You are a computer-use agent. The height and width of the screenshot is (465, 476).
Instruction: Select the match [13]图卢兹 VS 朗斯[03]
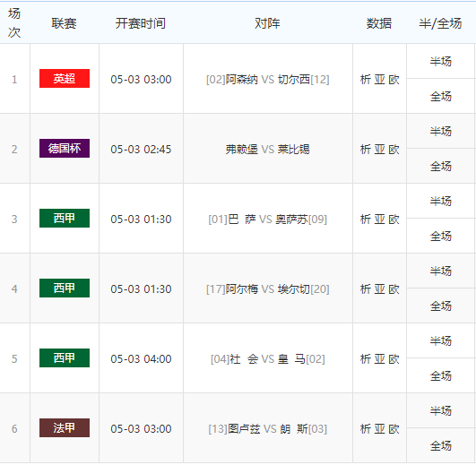tap(268, 429)
